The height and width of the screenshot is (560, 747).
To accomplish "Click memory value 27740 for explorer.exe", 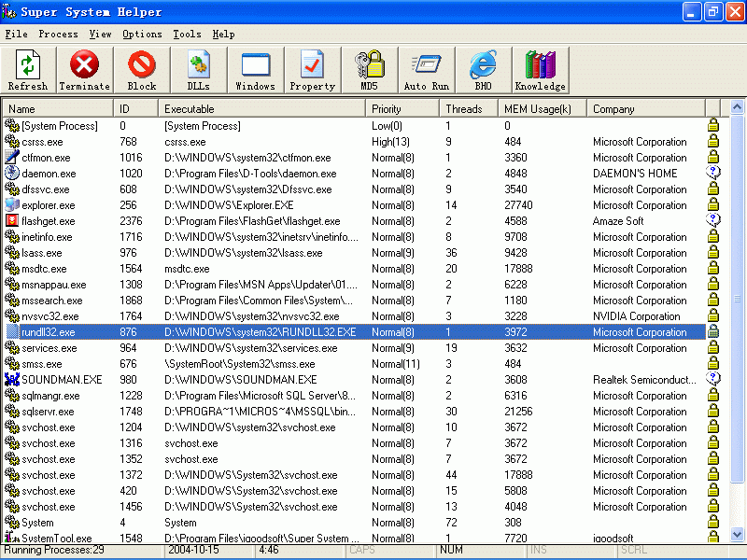I will [x=518, y=204].
